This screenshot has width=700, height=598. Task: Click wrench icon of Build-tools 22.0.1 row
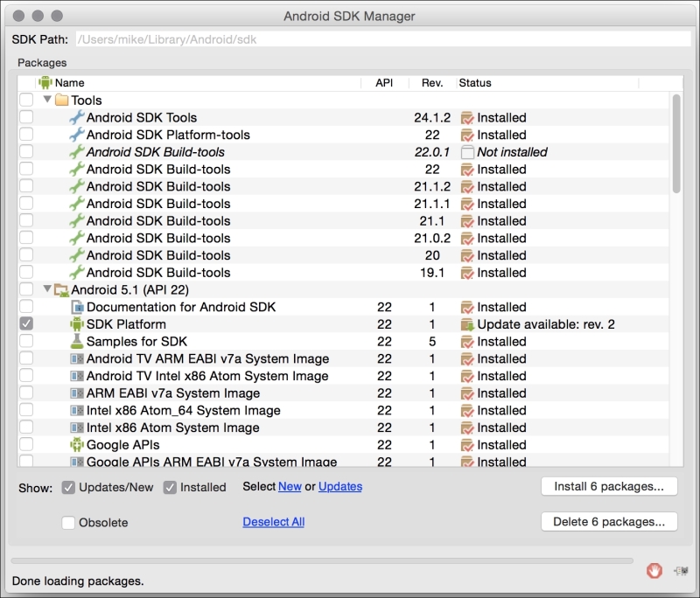click(76, 152)
